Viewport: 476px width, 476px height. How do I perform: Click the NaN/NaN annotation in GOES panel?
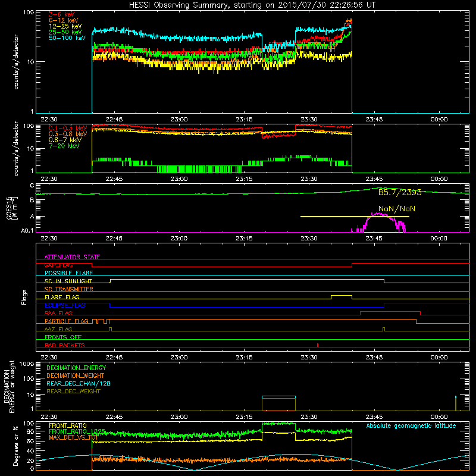click(x=397, y=209)
